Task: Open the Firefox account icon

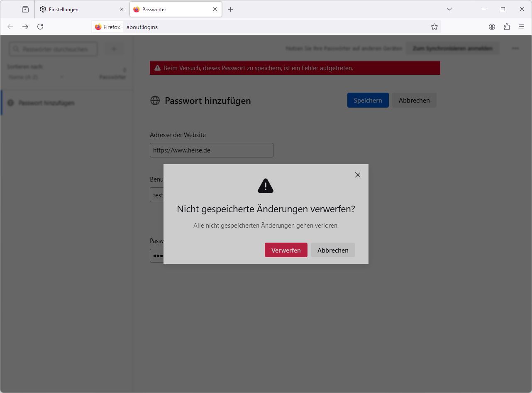Action: tap(492, 27)
